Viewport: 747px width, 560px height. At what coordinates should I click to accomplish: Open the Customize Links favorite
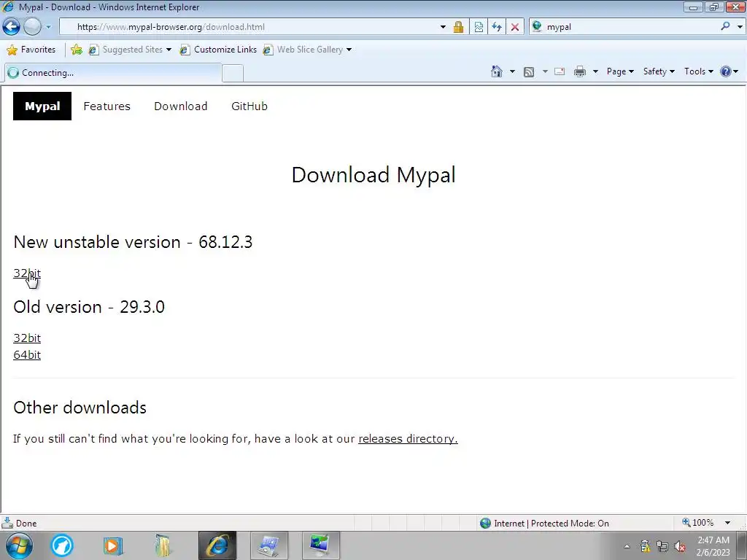point(218,50)
